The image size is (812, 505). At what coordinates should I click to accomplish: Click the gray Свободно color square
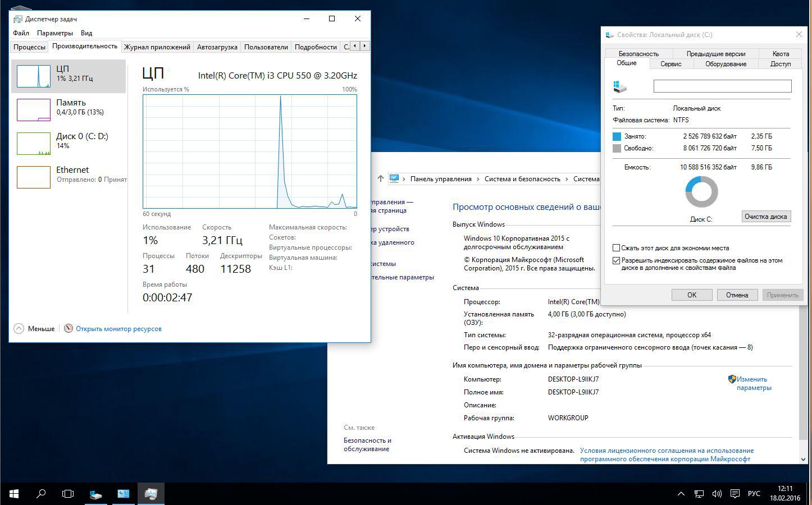tap(617, 148)
